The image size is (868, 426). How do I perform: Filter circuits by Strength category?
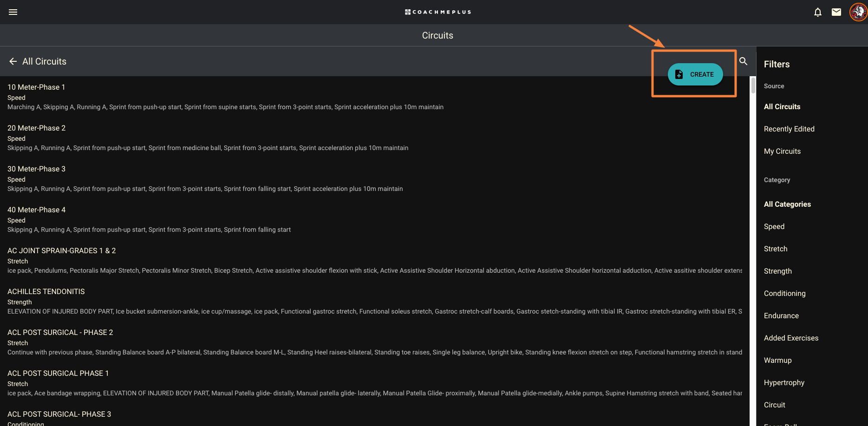[778, 271]
